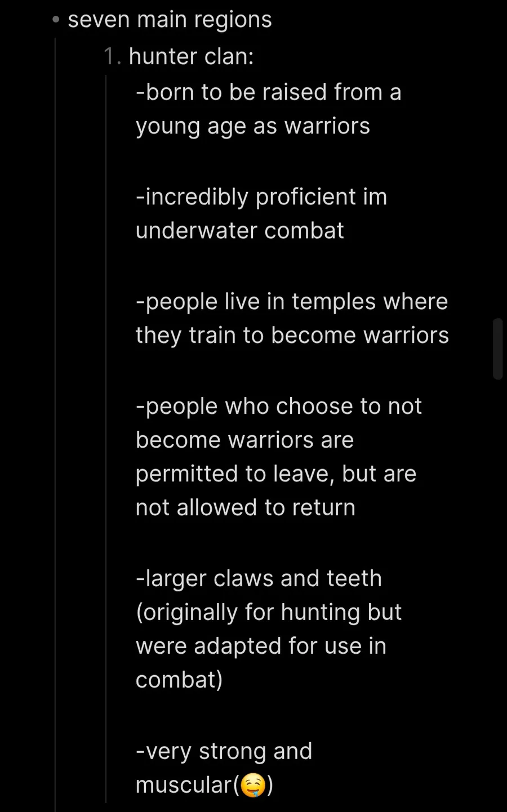The height and width of the screenshot is (812, 507).
Task: Click the typo word 'im' after proficient
Action: 375,197
